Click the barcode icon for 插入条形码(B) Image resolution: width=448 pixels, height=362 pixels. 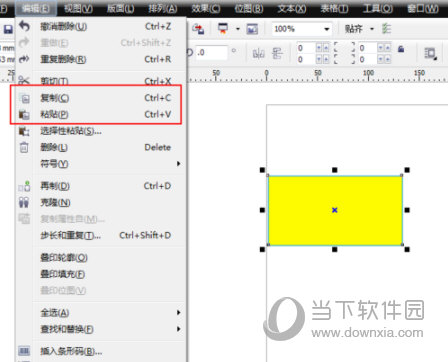click(x=24, y=351)
